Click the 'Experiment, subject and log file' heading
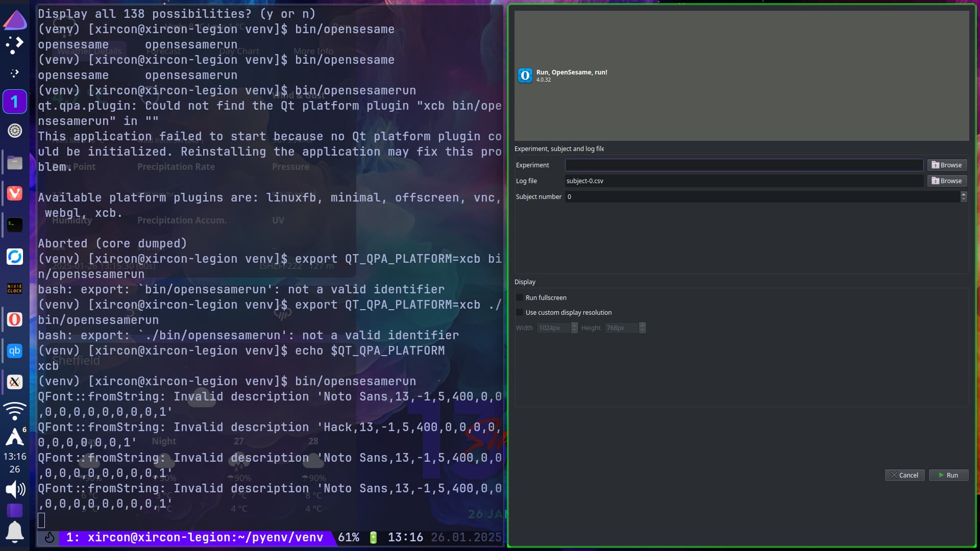980x551 pixels. click(x=559, y=148)
